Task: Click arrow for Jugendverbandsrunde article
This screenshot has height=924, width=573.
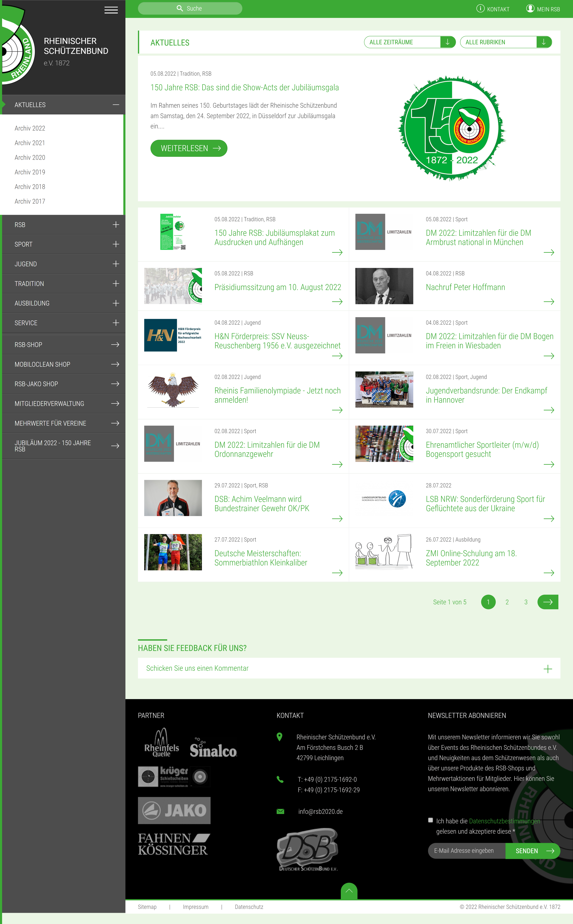Action: coord(548,410)
